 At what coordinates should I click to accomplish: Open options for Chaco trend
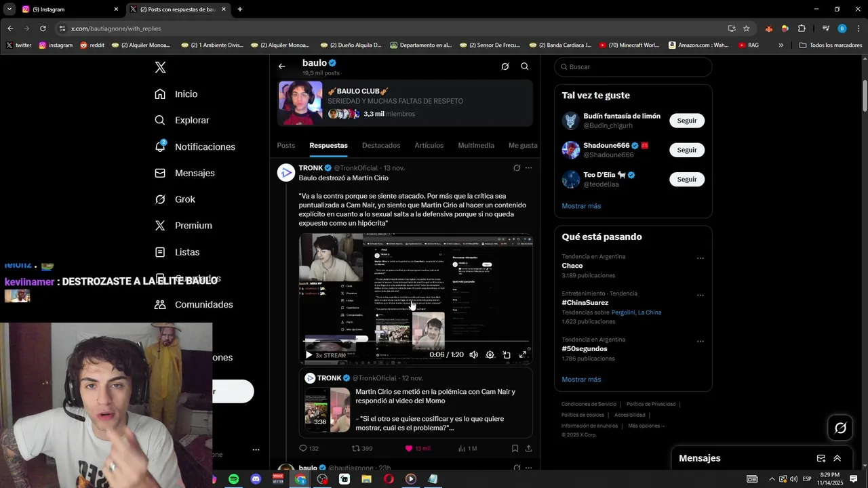click(x=701, y=258)
